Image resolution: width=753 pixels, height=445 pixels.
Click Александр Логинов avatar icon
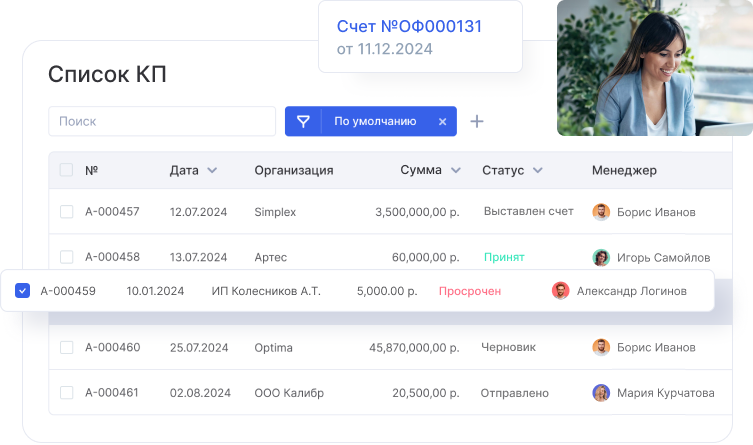point(561,291)
